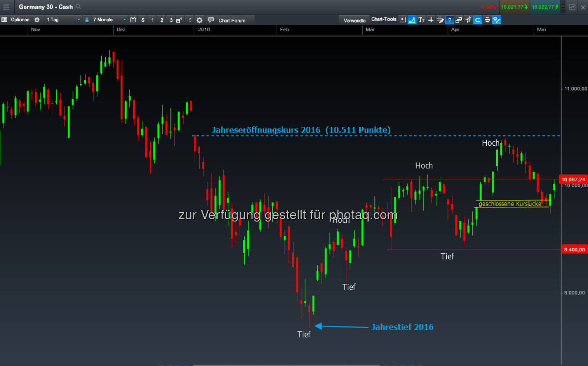Viewport: 588px width, 366px height.
Task: Toggle the candlestick chart type button
Action: pyautogui.click(x=450, y=20)
